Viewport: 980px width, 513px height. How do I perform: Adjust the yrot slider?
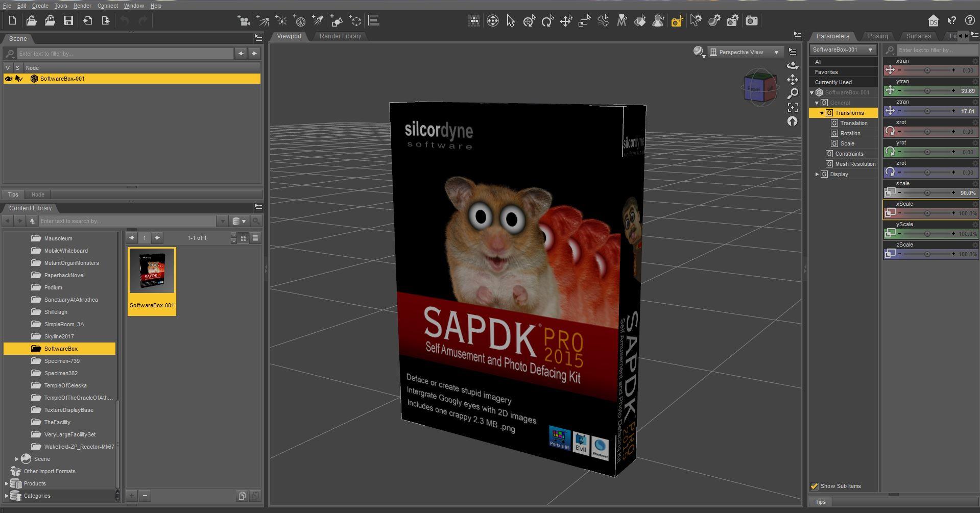(926, 152)
